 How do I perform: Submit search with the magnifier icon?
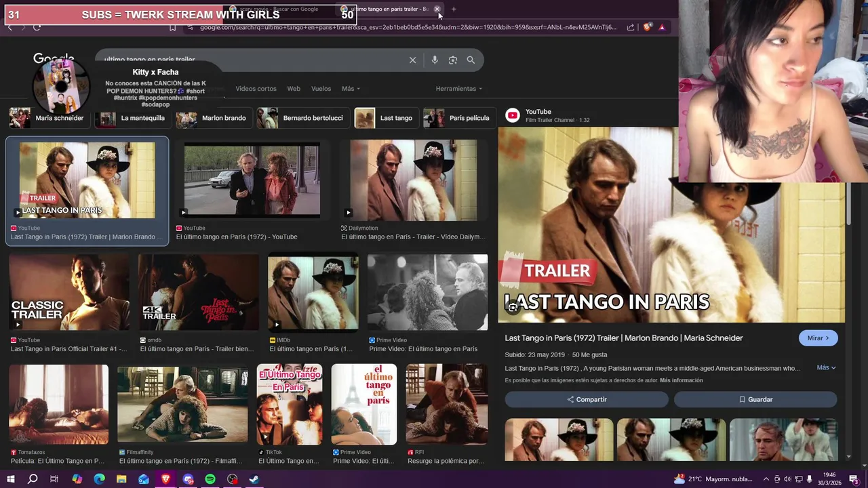tap(471, 60)
